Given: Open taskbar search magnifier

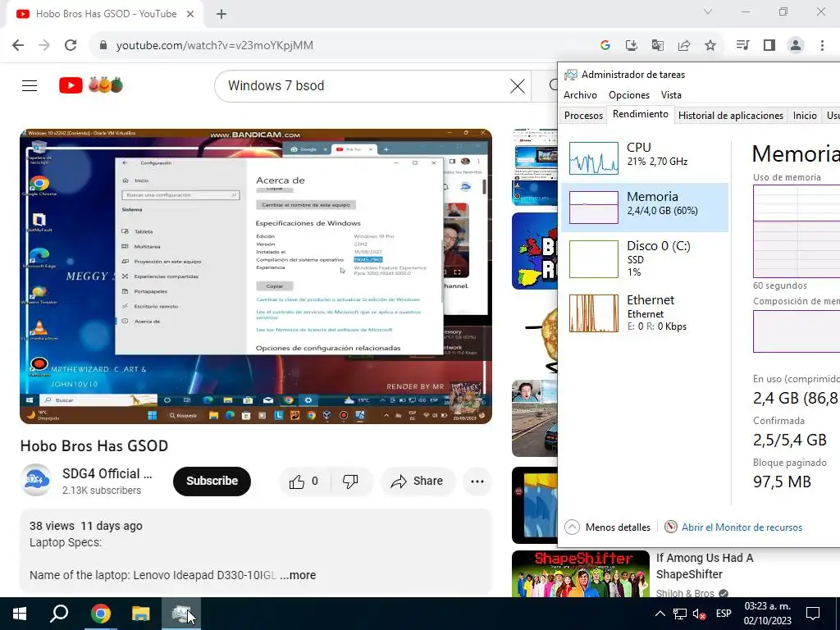Looking at the screenshot, I should [59, 614].
